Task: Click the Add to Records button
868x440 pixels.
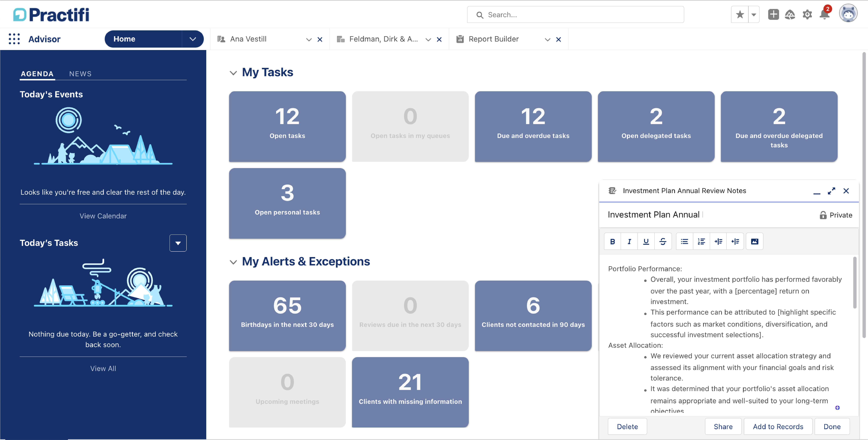Action: tap(778, 427)
